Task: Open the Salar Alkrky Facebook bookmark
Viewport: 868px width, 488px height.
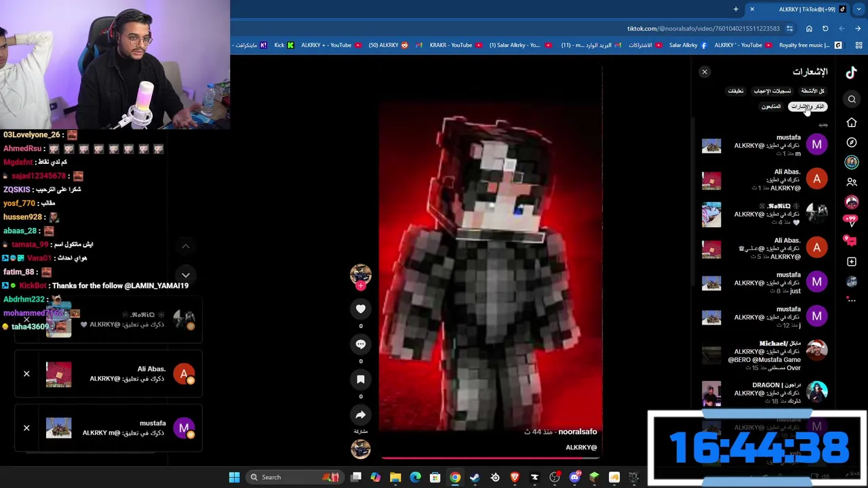Action: [688, 45]
